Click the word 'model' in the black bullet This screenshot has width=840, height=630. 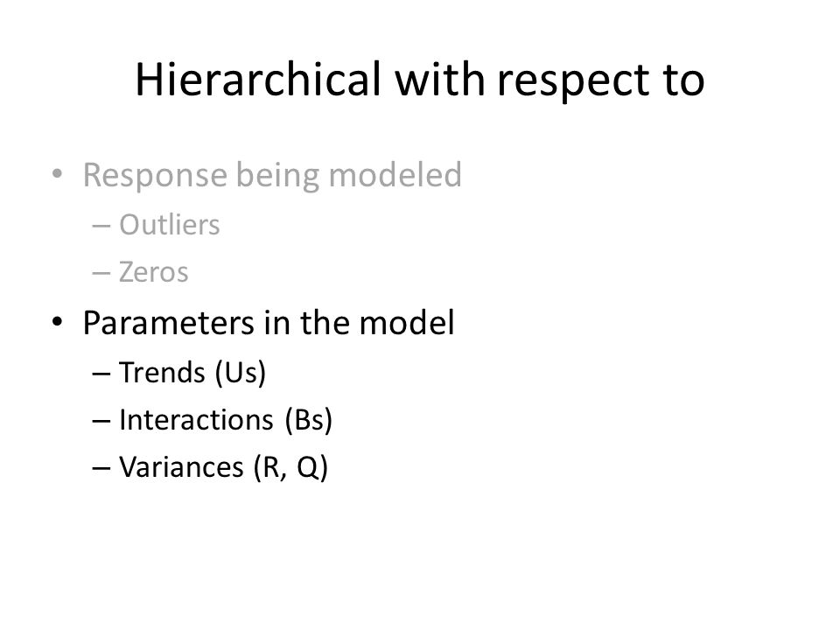coord(407,323)
